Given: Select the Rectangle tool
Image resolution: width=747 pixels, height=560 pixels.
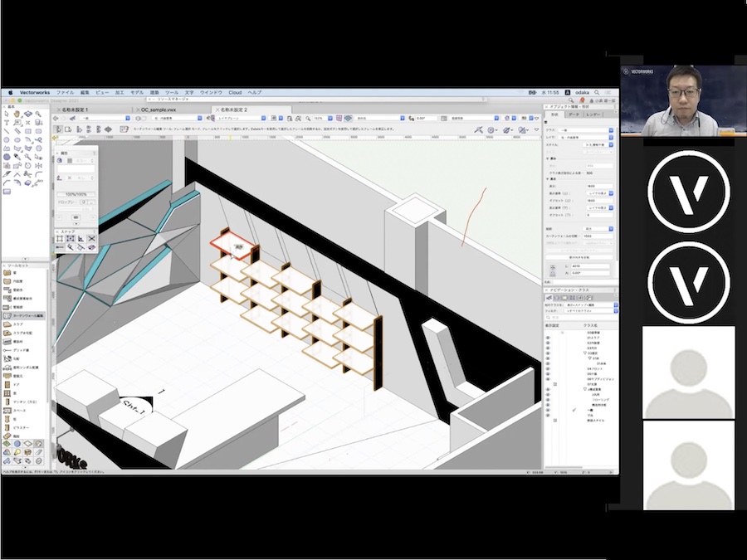Looking at the screenshot, I should [x=28, y=131].
